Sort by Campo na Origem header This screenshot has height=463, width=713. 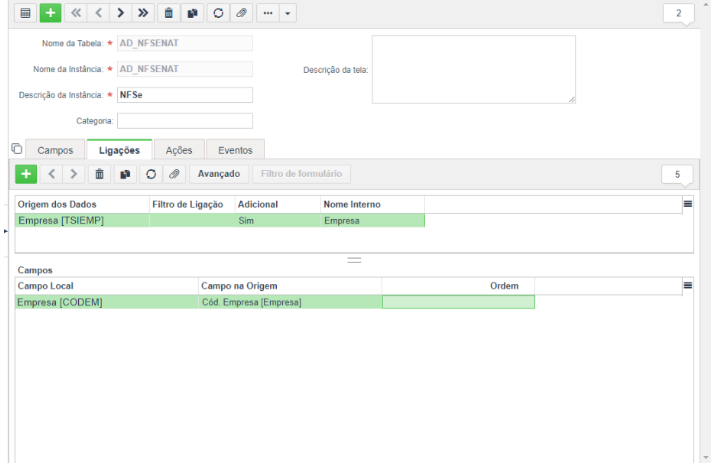point(290,286)
